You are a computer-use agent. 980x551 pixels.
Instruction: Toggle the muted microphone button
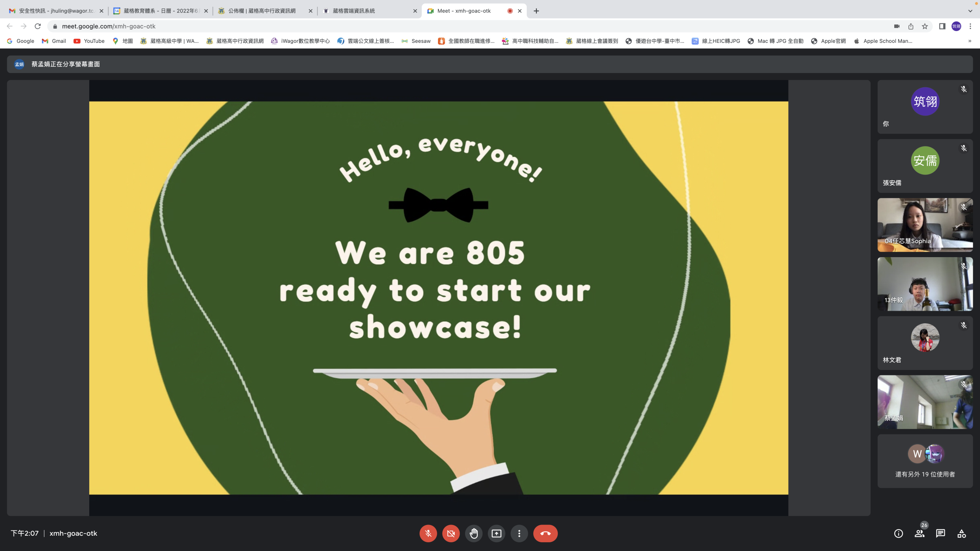tap(428, 533)
